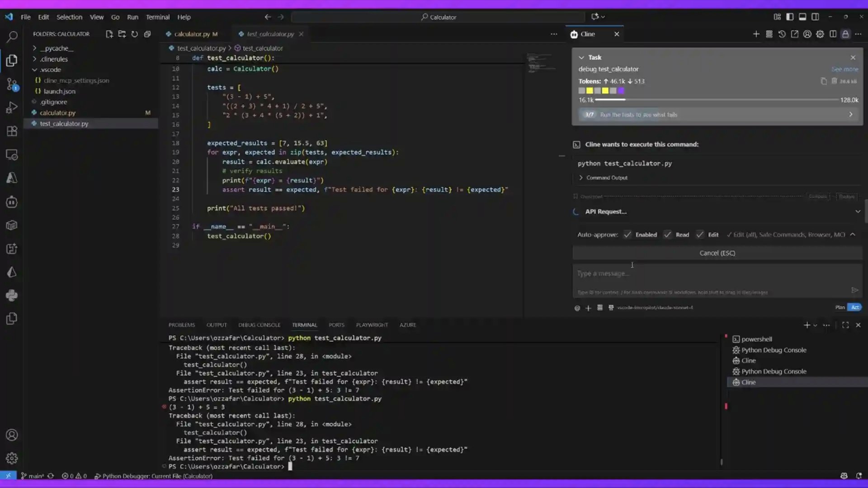This screenshot has width=868, height=488.
Task: Collapse the Task header chevron
Action: 581,57
